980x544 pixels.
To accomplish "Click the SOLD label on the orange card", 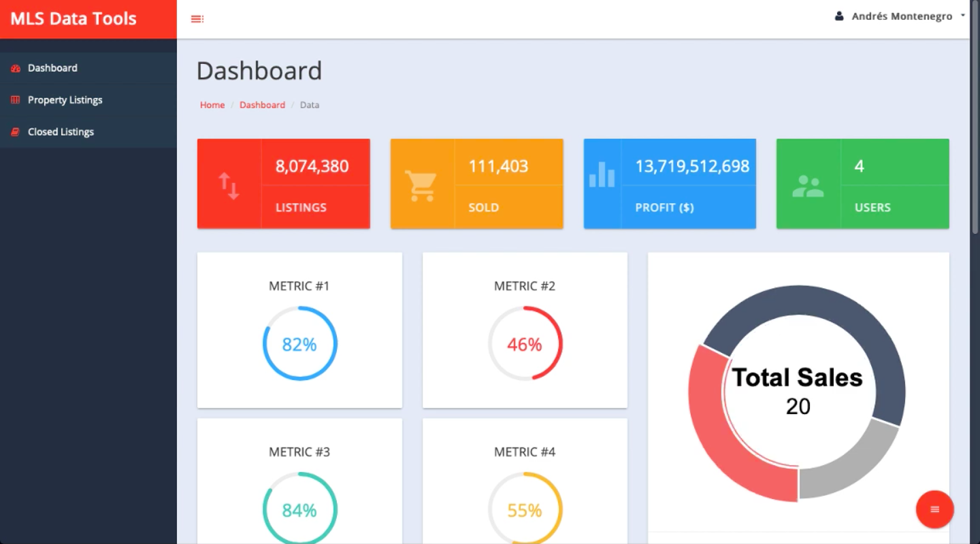I will click(x=483, y=207).
